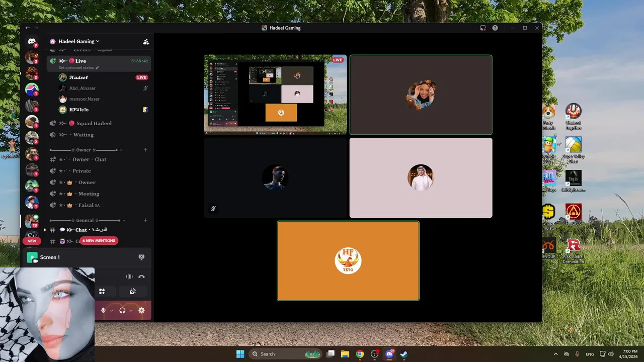
Task: Open the Owner · Chat text channel
Action: pos(99,159)
